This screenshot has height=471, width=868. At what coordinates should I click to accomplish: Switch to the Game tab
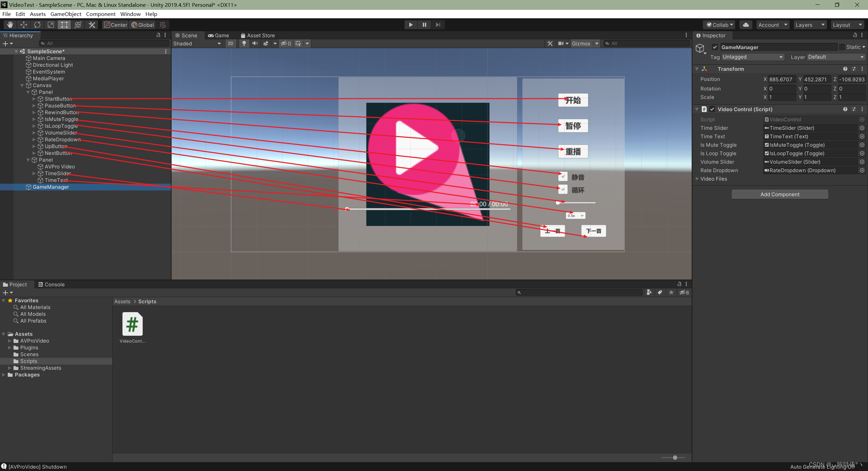click(221, 35)
